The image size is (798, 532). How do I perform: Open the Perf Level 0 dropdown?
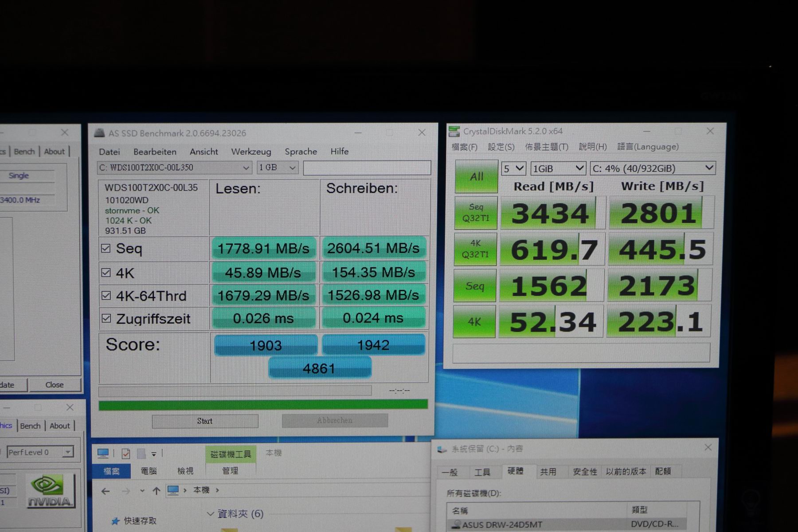pyautogui.click(x=40, y=452)
